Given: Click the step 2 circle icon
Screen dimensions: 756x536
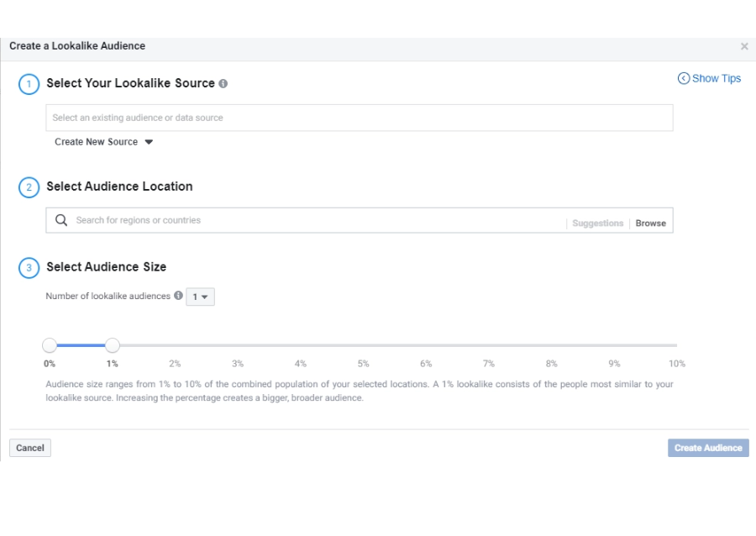Looking at the screenshot, I should pyautogui.click(x=29, y=187).
